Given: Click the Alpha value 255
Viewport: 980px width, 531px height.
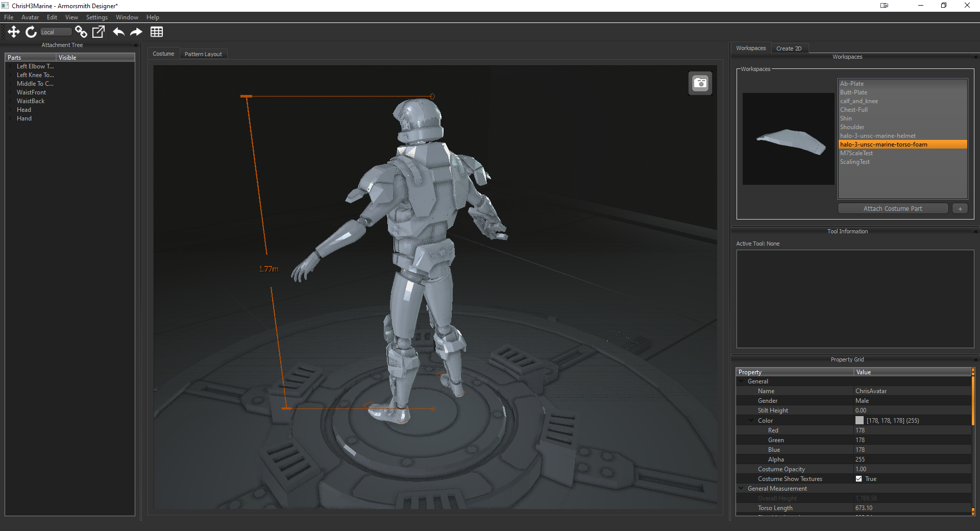Looking at the screenshot, I should (x=913, y=460).
